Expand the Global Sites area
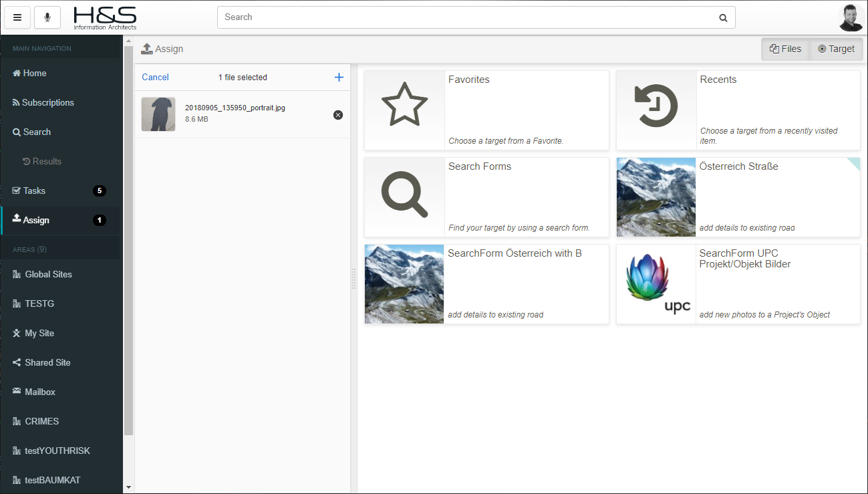 (48, 274)
